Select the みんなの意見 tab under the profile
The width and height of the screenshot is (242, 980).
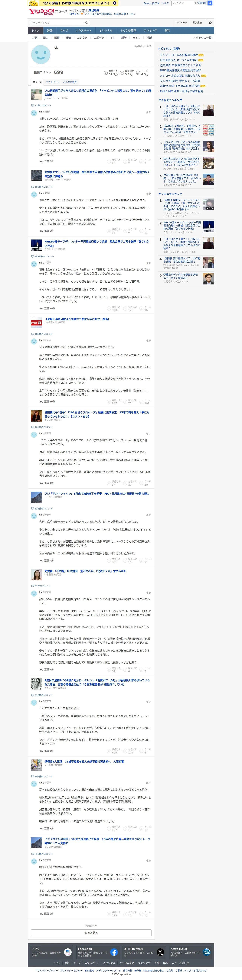(x=70, y=82)
